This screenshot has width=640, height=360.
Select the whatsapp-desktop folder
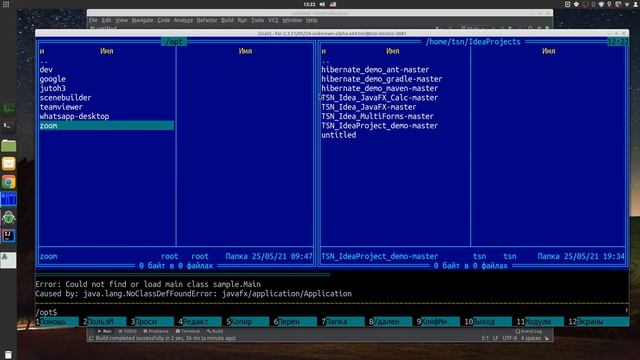point(74,116)
